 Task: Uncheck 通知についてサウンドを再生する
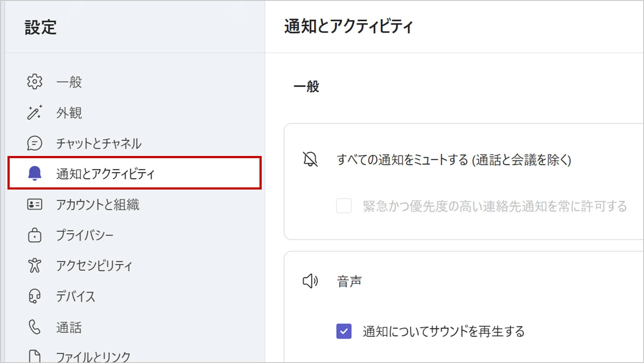pos(344,332)
